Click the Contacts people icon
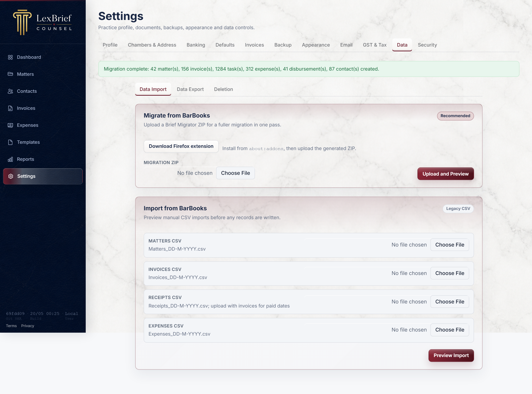Viewport: 532px width, 394px height. click(10, 91)
